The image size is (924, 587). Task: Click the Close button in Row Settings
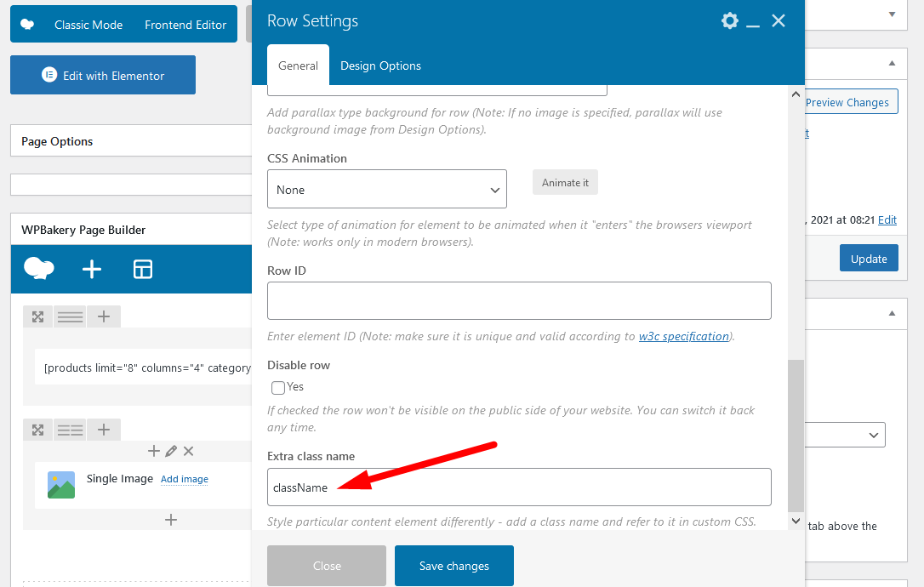click(x=327, y=566)
